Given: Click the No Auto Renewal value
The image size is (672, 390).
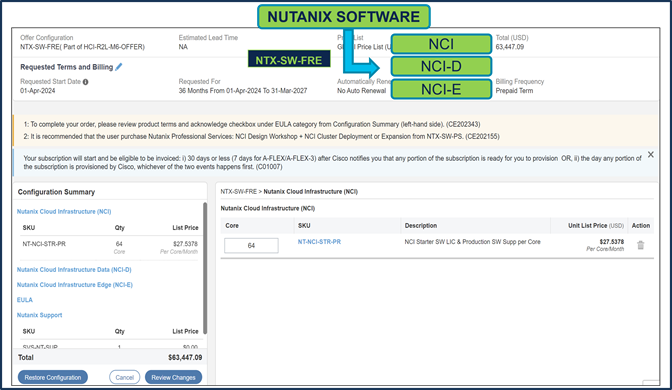Looking at the screenshot, I should (x=361, y=90).
